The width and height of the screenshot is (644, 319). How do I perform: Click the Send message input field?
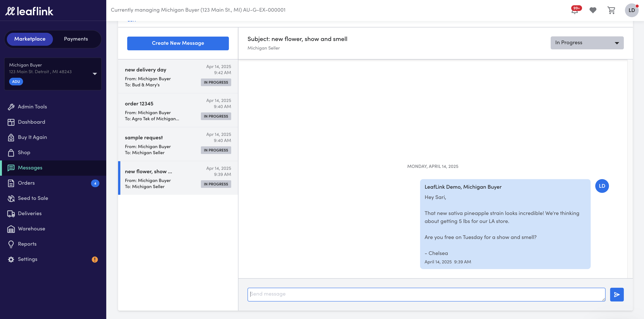426,294
